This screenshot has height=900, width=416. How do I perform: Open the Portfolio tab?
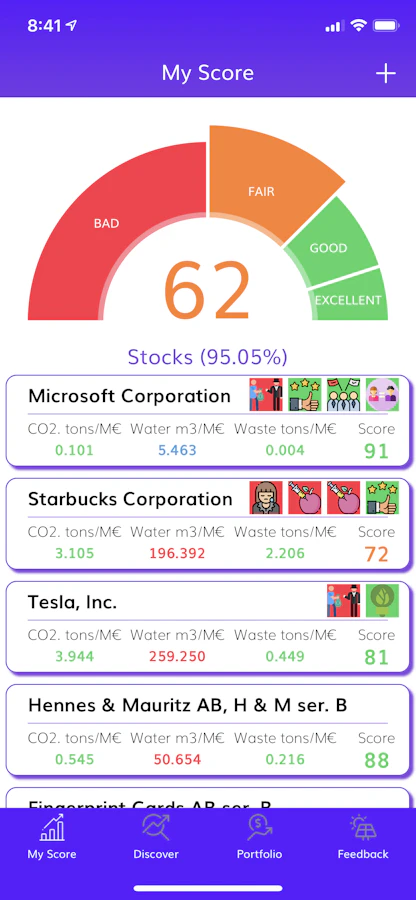(259, 838)
